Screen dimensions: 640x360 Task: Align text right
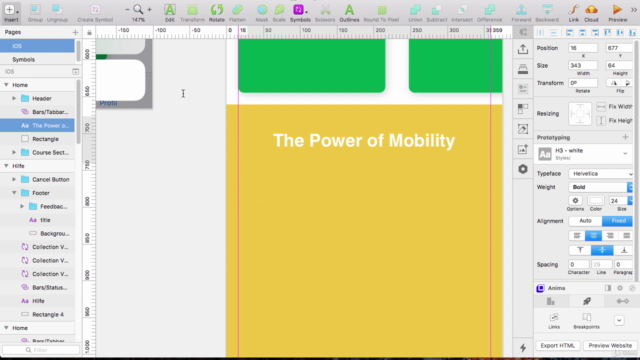[610, 236]
